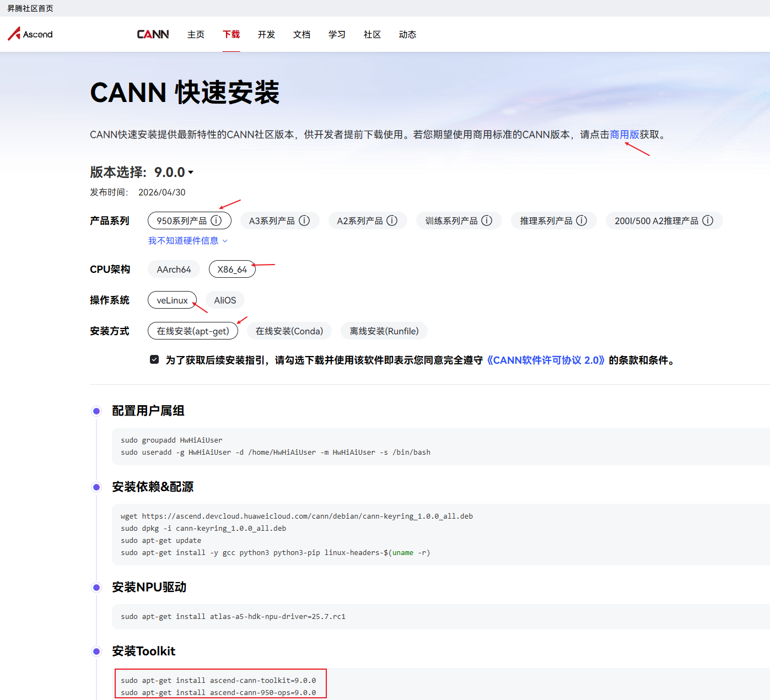Image resolution: width=770 pixels, height=700 pixels.
Task: Click the sudo dpkg -i command line
Action: (x=203, y=528)
